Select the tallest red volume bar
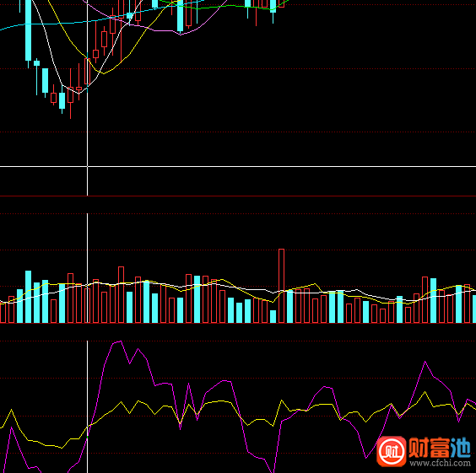476x473 pixels. click(x=281, y=286)
